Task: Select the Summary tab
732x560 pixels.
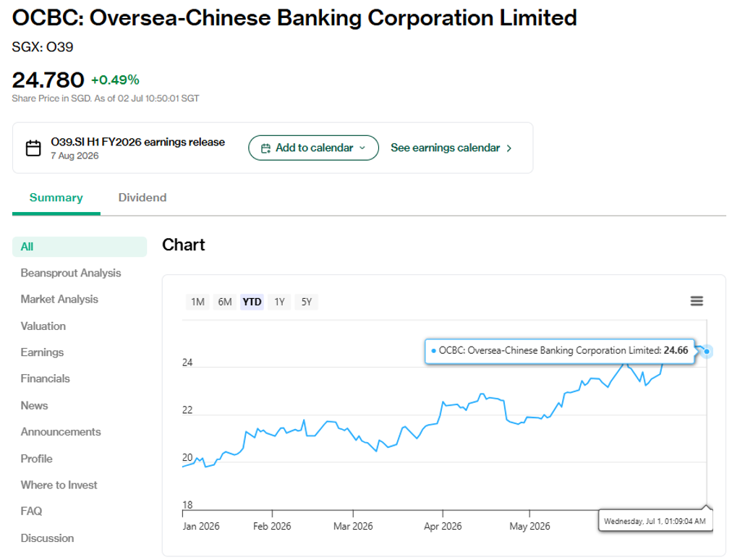Action: pos(56,198)
